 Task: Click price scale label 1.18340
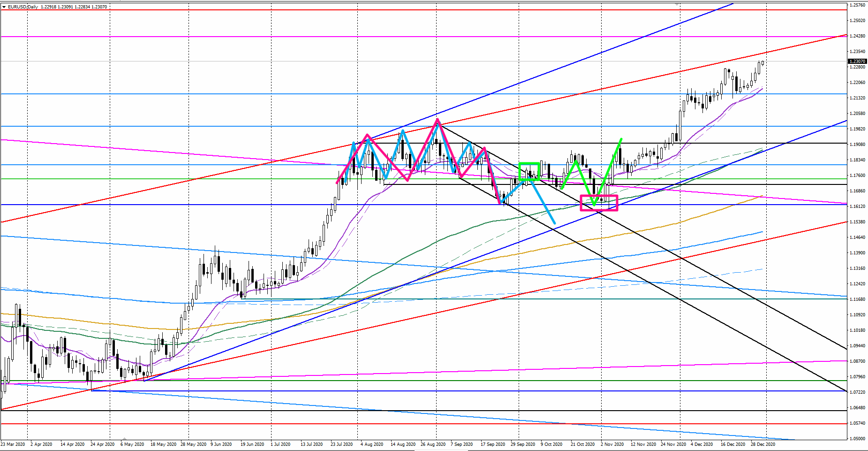coord(857,160)
